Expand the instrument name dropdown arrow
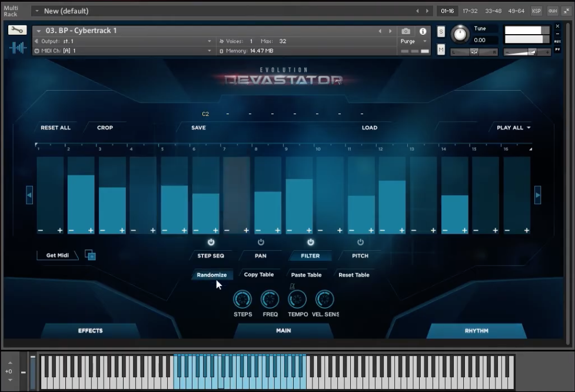 pyautogui.click(x=38, y=31)
